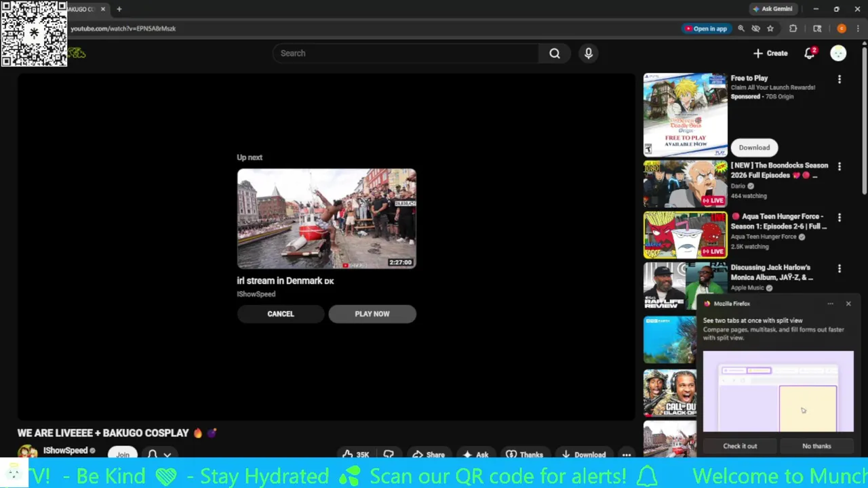Image resolution: width=868 pixels, height=488 pixels.
Task: Open the Firefox popup three-dot options
Action: pos(830,304)
